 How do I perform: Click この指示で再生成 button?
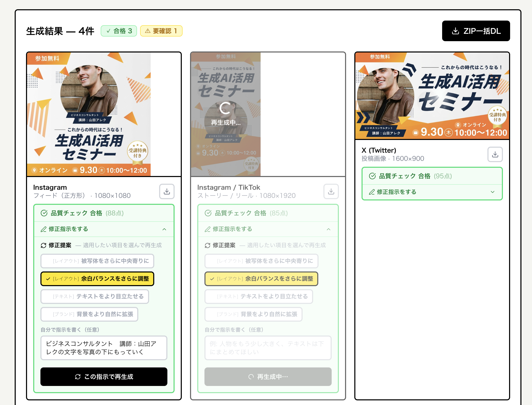click(x=104, y=377)
